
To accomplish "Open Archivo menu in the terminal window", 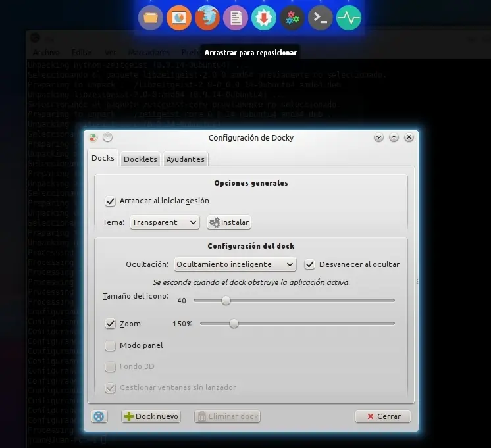I will 46,52.
